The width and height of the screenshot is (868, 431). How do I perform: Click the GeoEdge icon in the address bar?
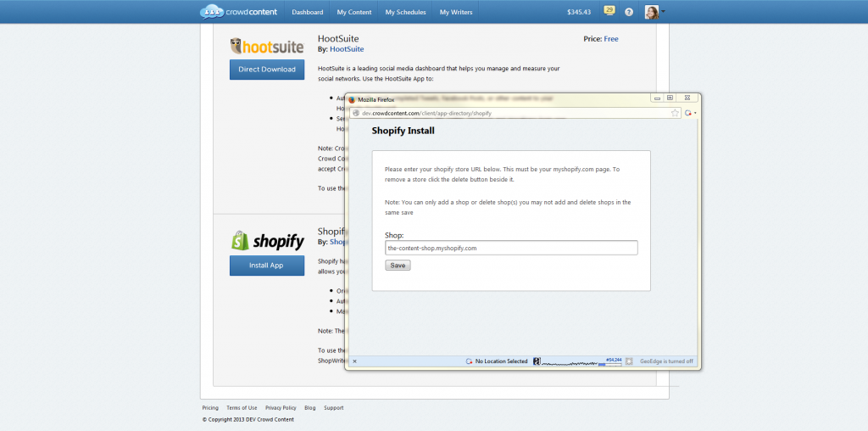[687, 113]
